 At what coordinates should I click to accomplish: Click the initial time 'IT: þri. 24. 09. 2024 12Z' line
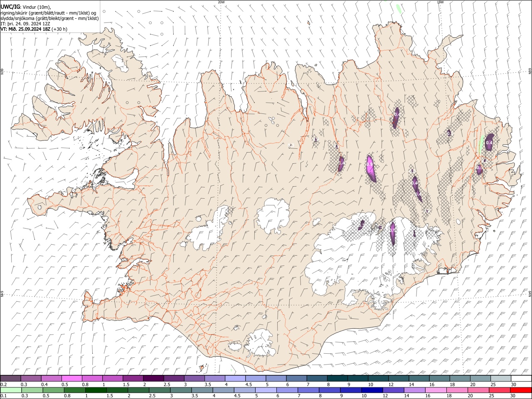click(25, 24)
